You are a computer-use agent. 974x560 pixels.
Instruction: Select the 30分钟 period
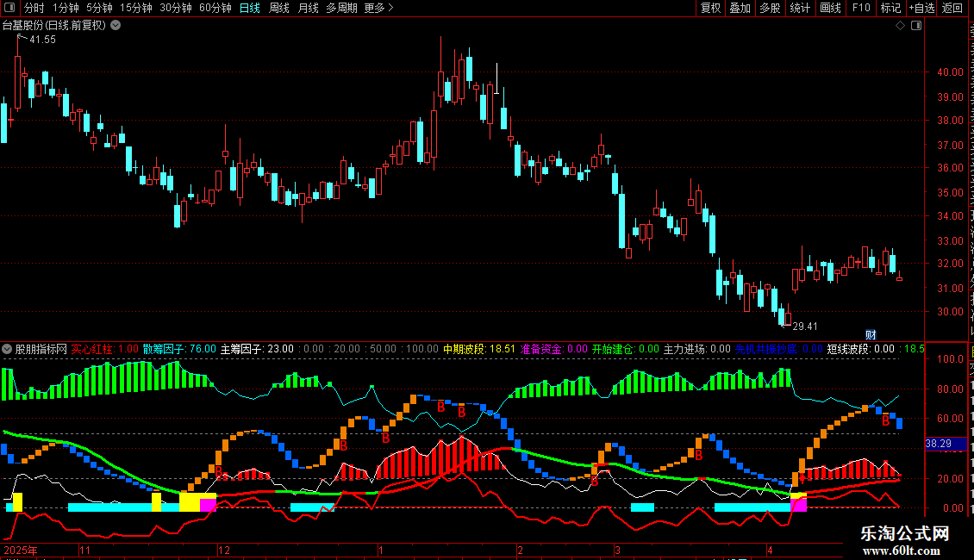click(x=176, y=8)
